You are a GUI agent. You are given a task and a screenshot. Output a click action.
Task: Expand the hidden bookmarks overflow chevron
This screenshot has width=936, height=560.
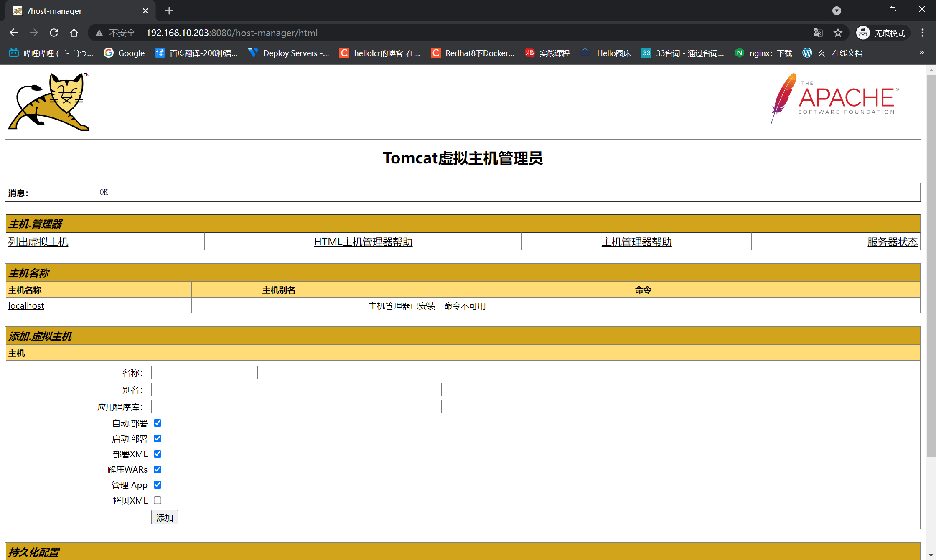point(921,53)
